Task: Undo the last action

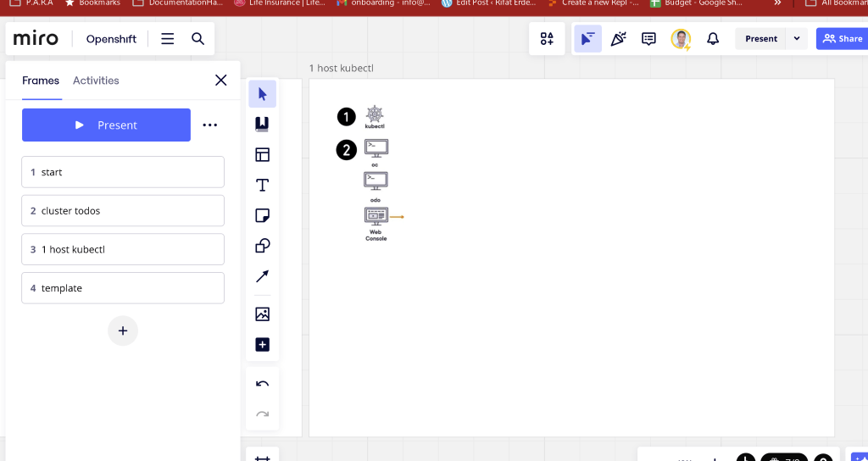Action: click(263, 384)
